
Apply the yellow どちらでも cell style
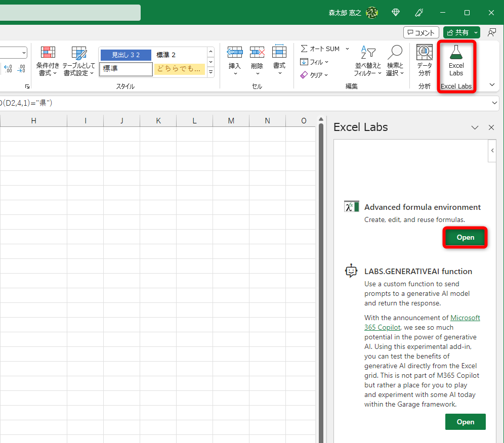tap(179, 68)
